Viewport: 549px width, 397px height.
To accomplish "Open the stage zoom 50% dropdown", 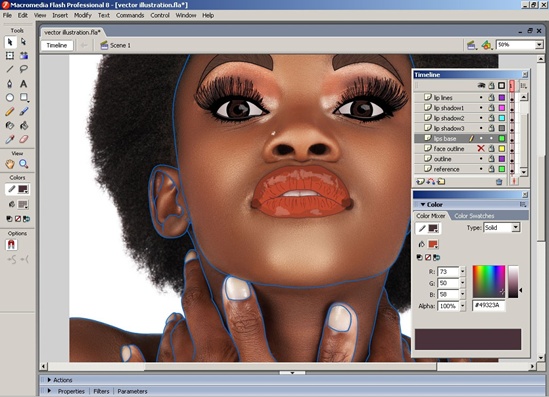I will click(x=539, y=45).
